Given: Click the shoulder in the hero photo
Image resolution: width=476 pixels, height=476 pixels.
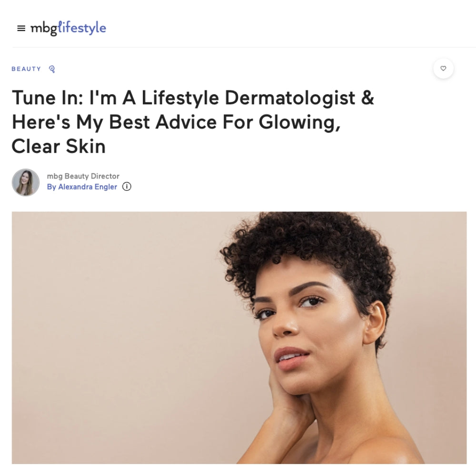Looking at the screenshot, I should 395,449.
